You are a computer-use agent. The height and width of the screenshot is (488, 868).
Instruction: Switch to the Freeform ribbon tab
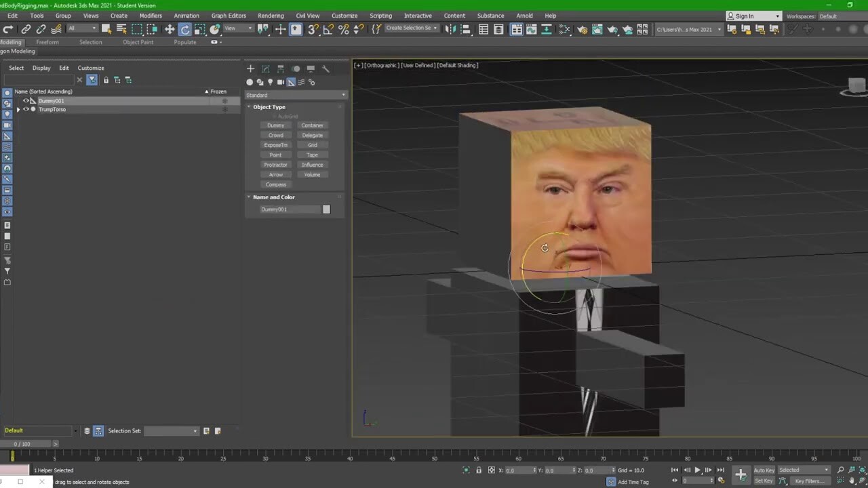coord(47,42)
